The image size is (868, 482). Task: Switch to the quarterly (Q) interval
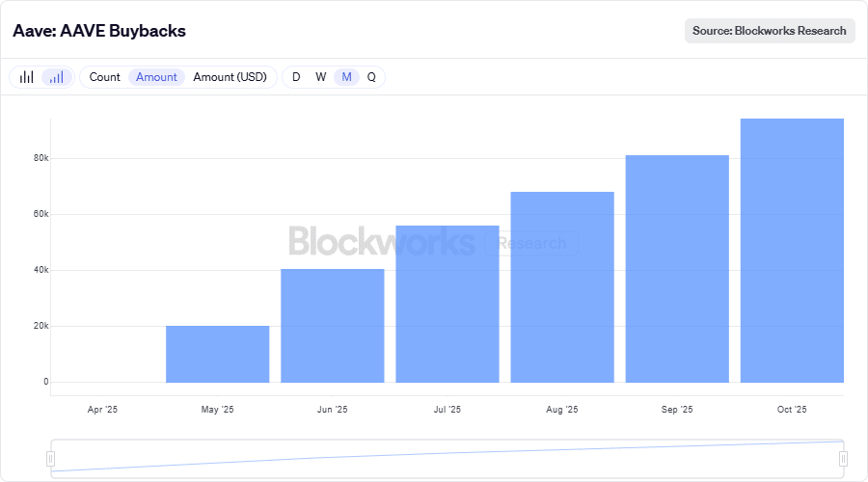click(x=371, y=77)
